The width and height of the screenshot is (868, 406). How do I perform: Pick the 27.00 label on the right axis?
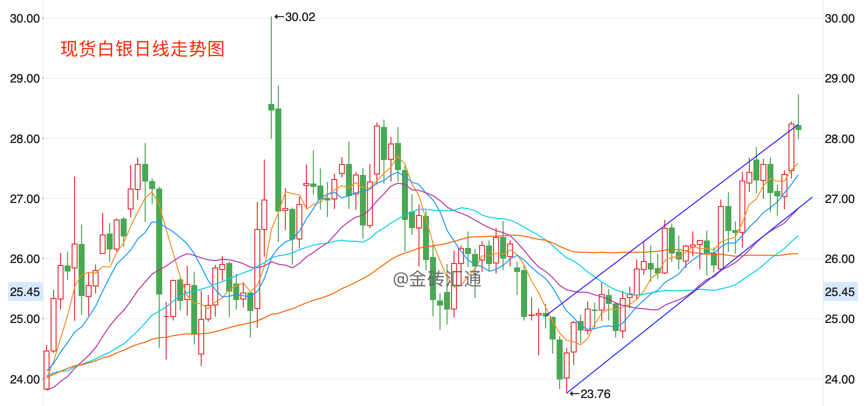pyautogui.click(x=840, y=199)
